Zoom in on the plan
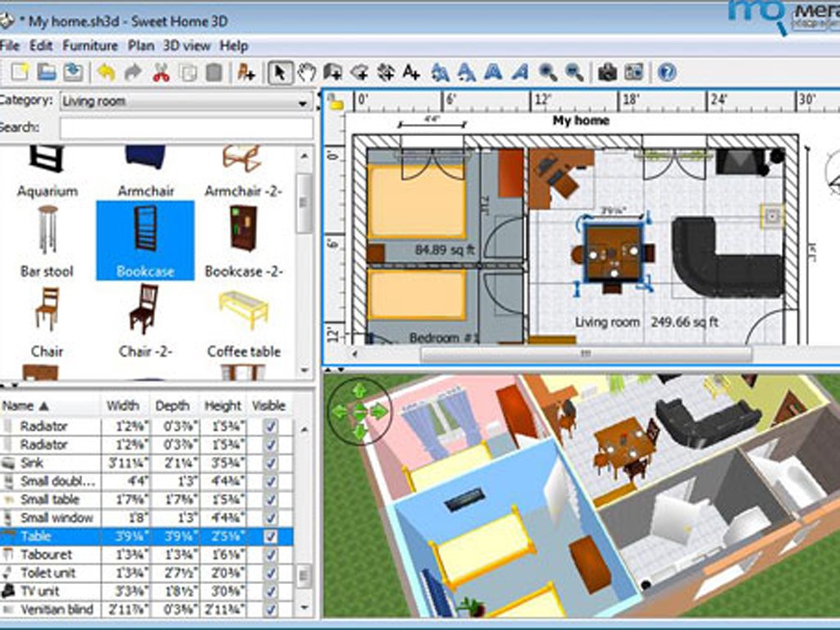 point(547,72)
